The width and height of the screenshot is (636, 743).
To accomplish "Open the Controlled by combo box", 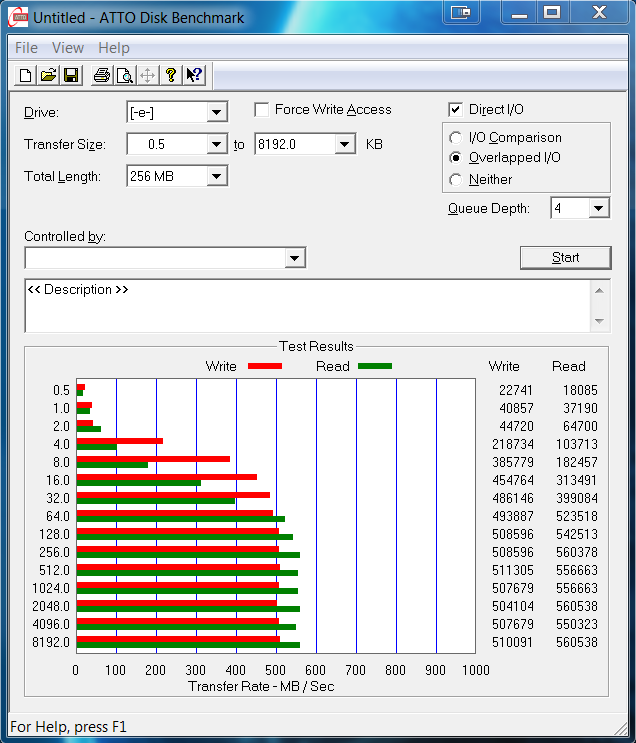I will tap(294, 258).
